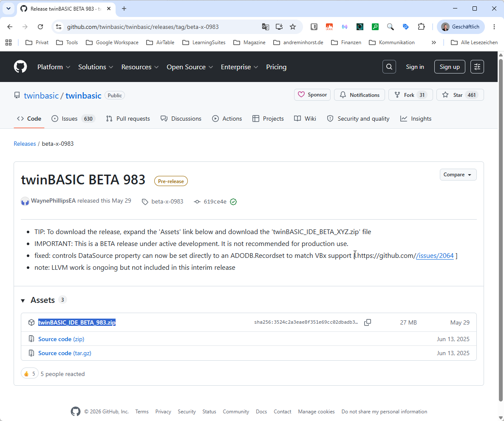
Task: Click the GitHub footer logo
Action: coord(76,411)
